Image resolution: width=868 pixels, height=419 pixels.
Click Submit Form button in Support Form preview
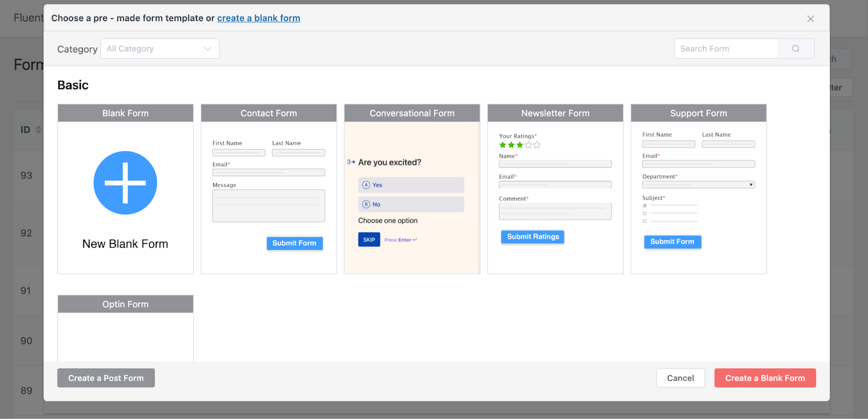coord(673,242)
